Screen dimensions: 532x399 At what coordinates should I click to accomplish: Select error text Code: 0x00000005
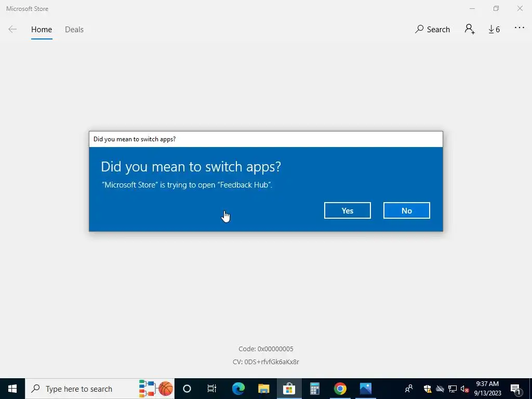click(265, 349)
